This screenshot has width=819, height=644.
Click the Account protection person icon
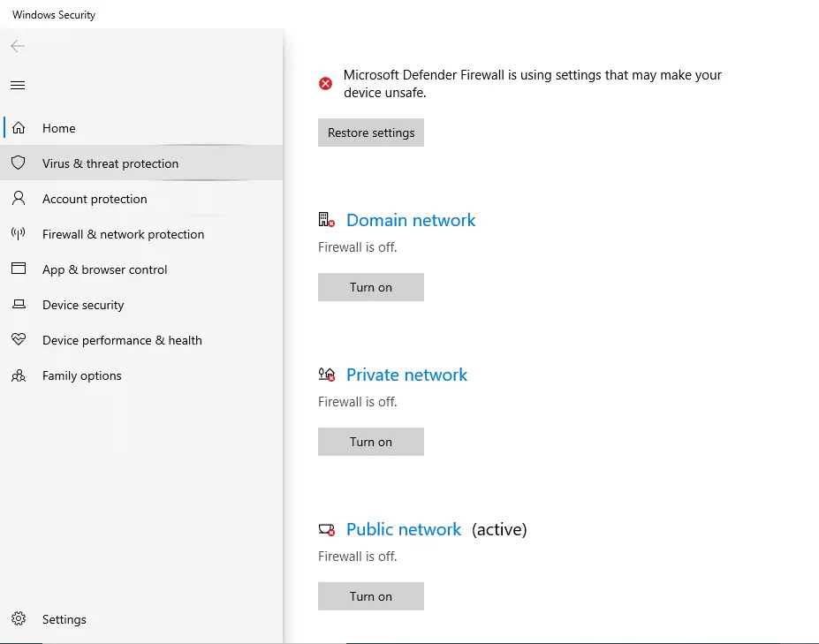(19, 198)
